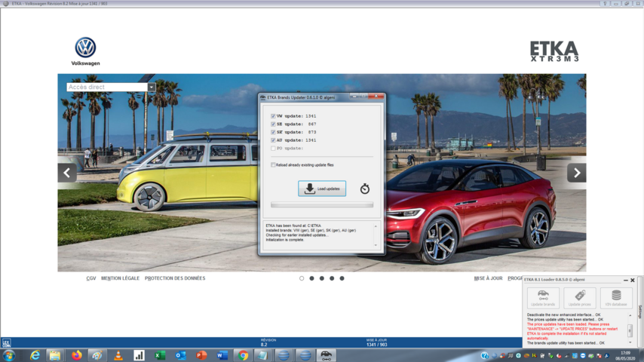This screenshot has height=362, width=644.
Task: Toggle the PO update checkbox
Action: click(x=273, y=149)
